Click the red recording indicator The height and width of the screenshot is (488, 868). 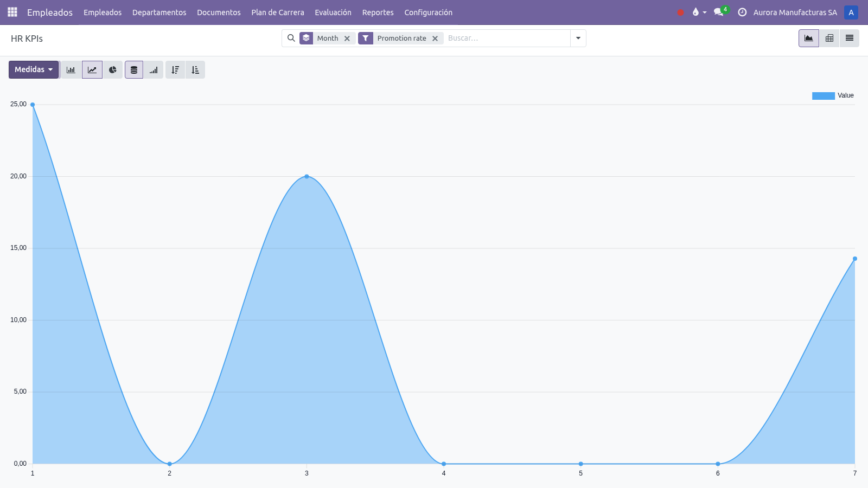681,12
